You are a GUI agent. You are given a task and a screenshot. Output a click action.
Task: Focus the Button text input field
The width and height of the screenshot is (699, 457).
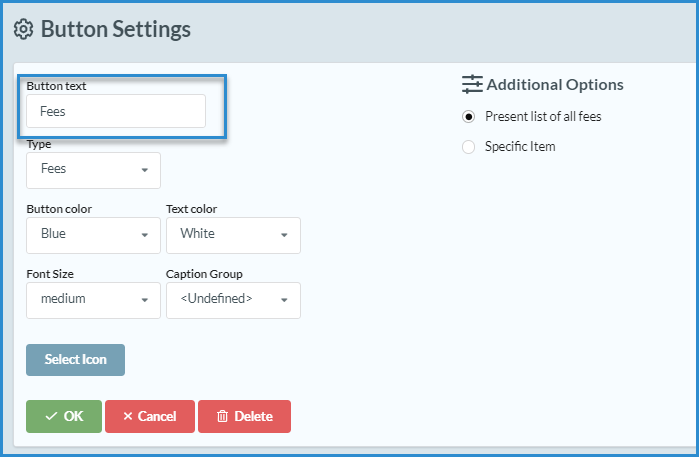(x=116, y=111)
